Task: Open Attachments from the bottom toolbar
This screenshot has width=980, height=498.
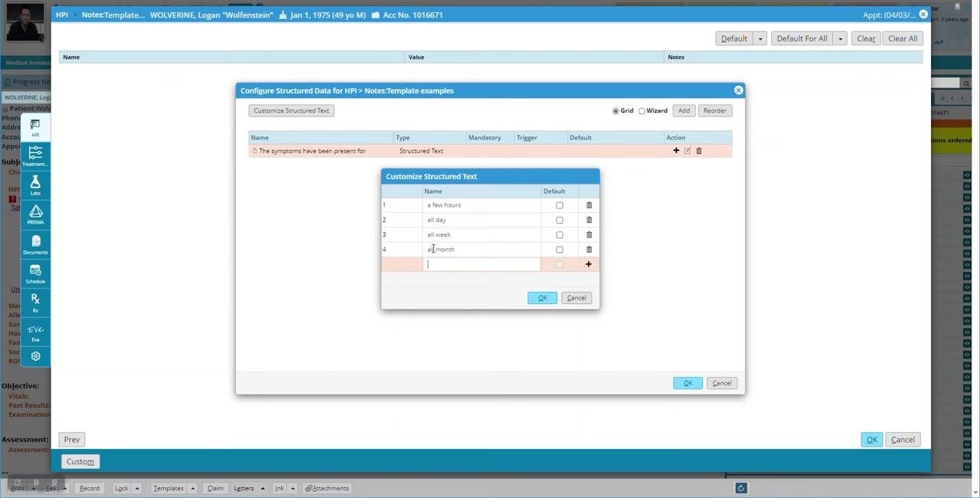Action: click(x=327, y=488)
